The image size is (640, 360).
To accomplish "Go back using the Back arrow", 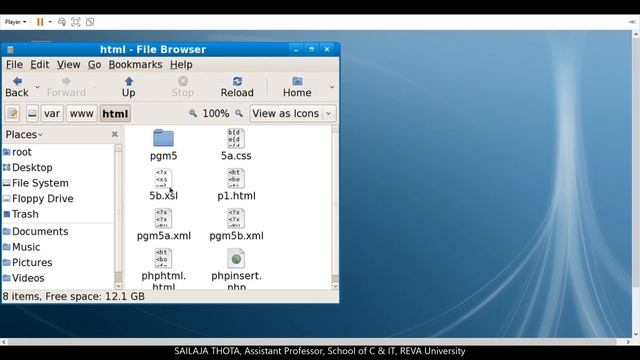I will pyautogui.click(x=17, y=87).
